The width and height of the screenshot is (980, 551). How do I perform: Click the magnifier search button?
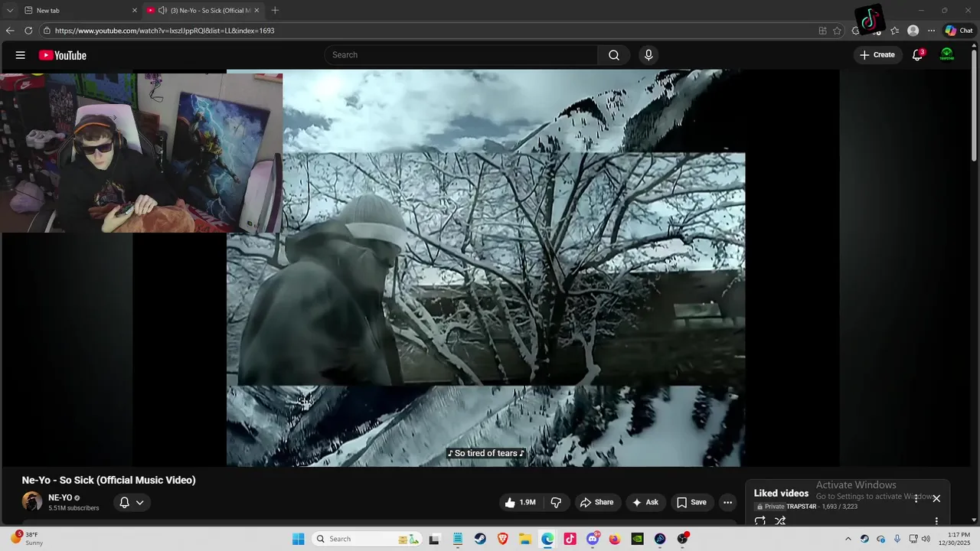point(614,55)
